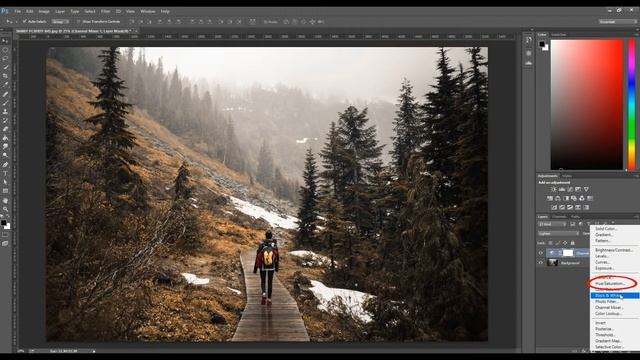Select the Pen tool
This screenshot has width=640, height=360.
(5, 164)
